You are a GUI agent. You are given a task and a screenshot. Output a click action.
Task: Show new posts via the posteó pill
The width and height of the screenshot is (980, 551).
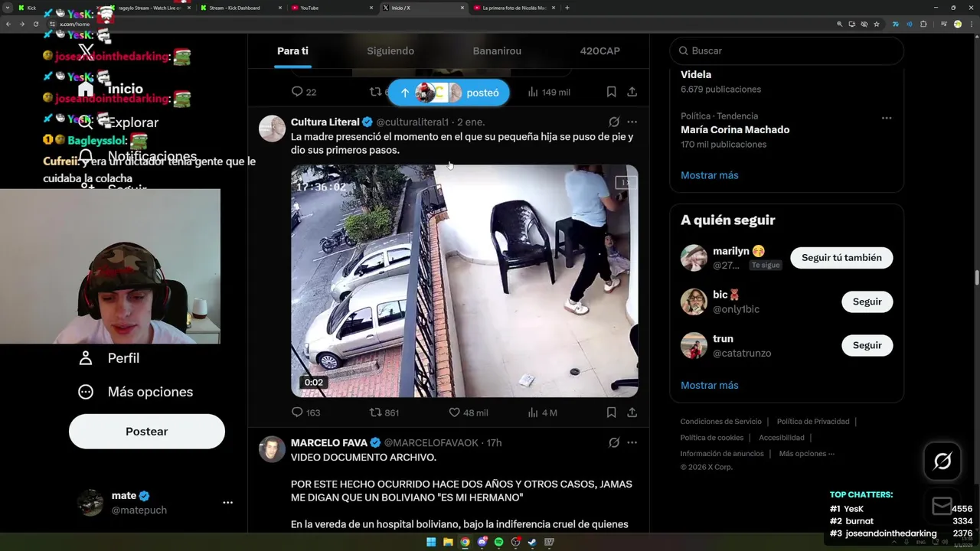(449, 93)
